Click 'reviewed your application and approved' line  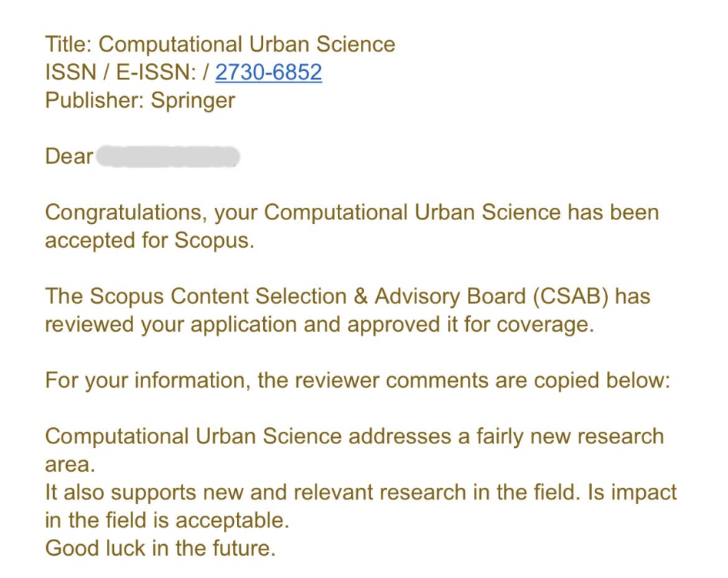[242, 325]
